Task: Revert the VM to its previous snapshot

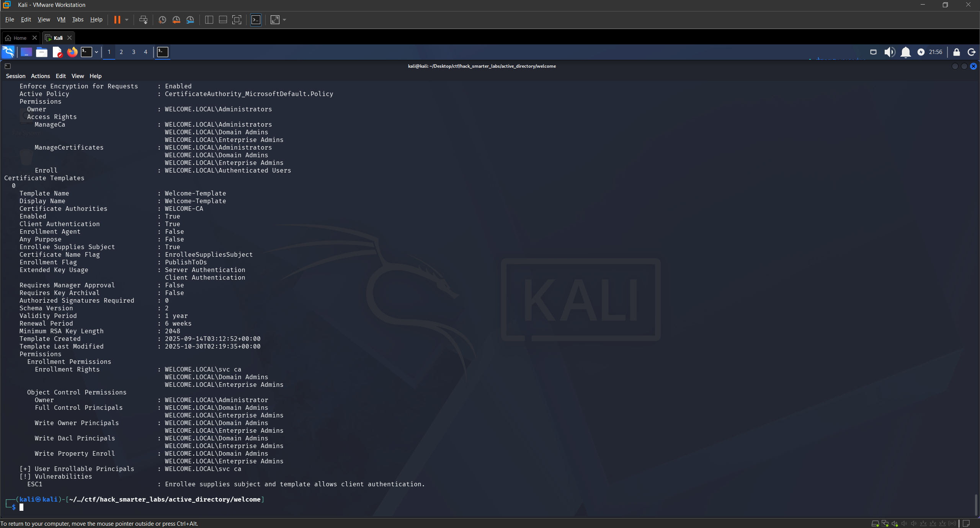Action: (x=176, y=20)
